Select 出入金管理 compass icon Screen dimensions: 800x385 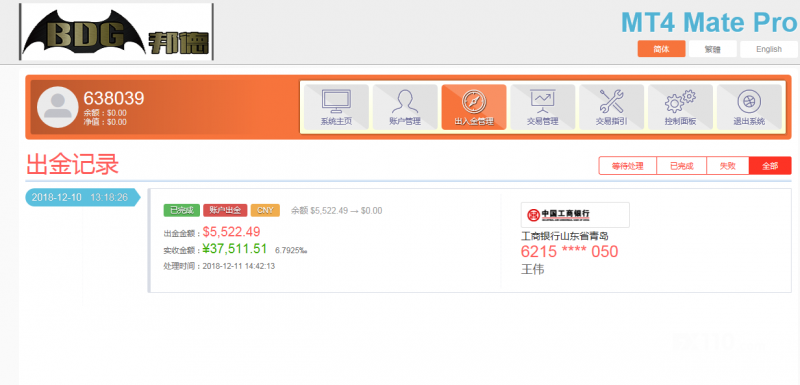tap(474, 107)
